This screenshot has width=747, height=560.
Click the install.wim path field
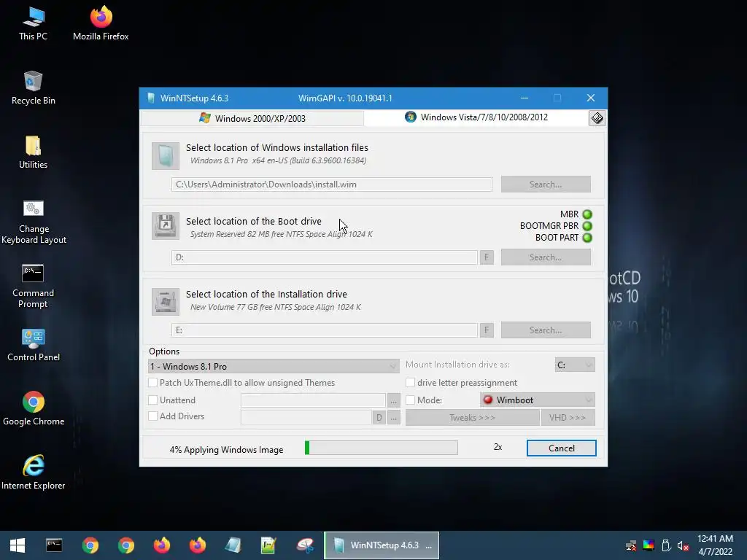(x=332, y=184)
